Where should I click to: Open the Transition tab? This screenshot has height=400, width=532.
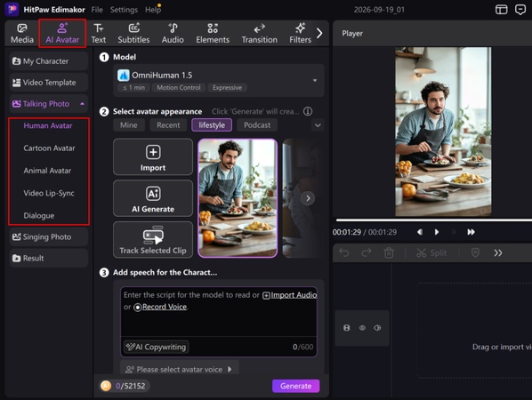(260, 33)
